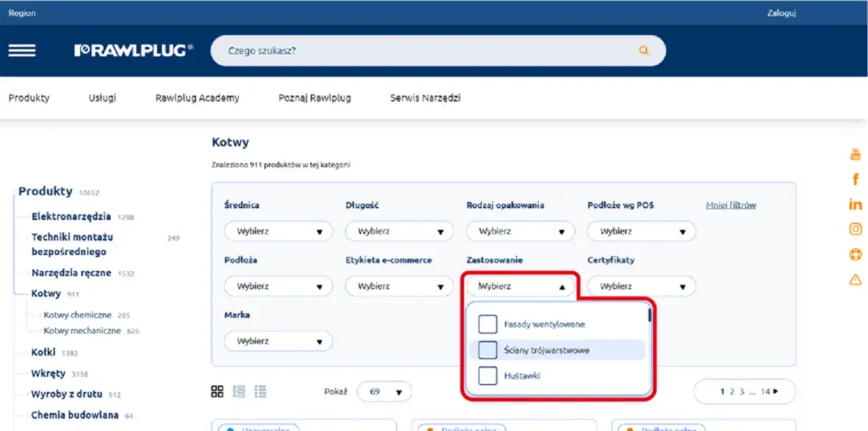Click the Zaloguj login link
This screenshot has height=431, width=868.
tap(781, 13)
